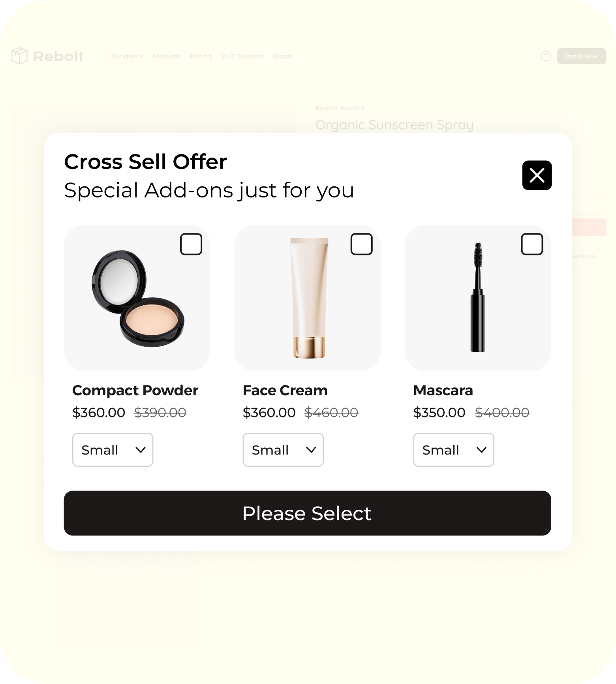Click the Face Cream tube image
616x684 pixels.
(309, 298)
